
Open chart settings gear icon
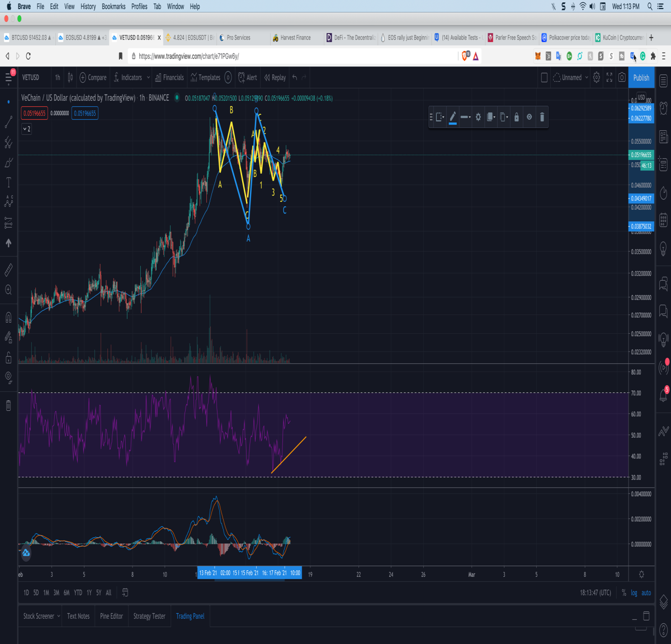(597, 78)
